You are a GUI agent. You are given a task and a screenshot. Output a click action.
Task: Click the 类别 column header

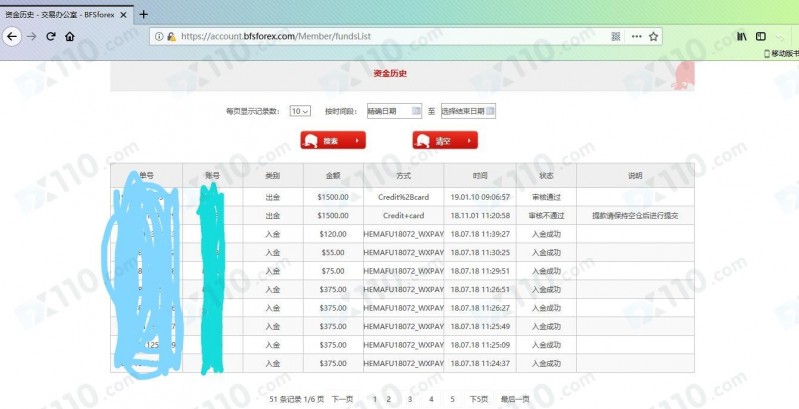273,176
